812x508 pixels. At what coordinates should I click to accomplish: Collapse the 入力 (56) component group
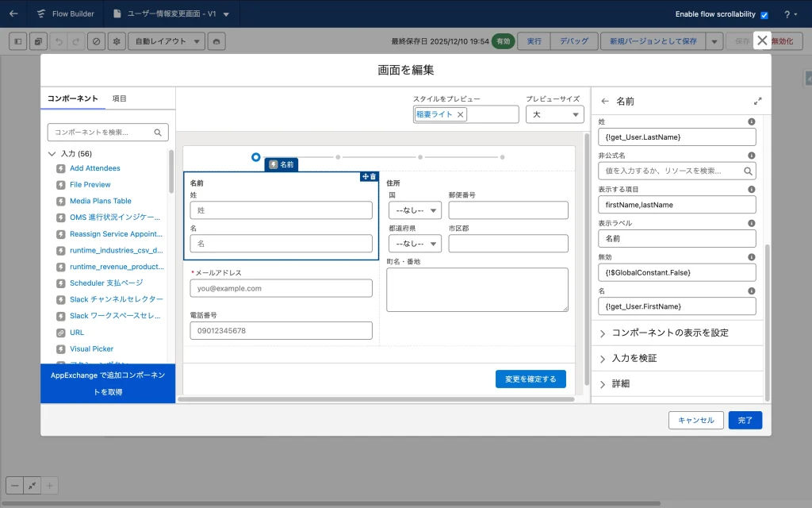pyautogui.click(x=52, y=154)
